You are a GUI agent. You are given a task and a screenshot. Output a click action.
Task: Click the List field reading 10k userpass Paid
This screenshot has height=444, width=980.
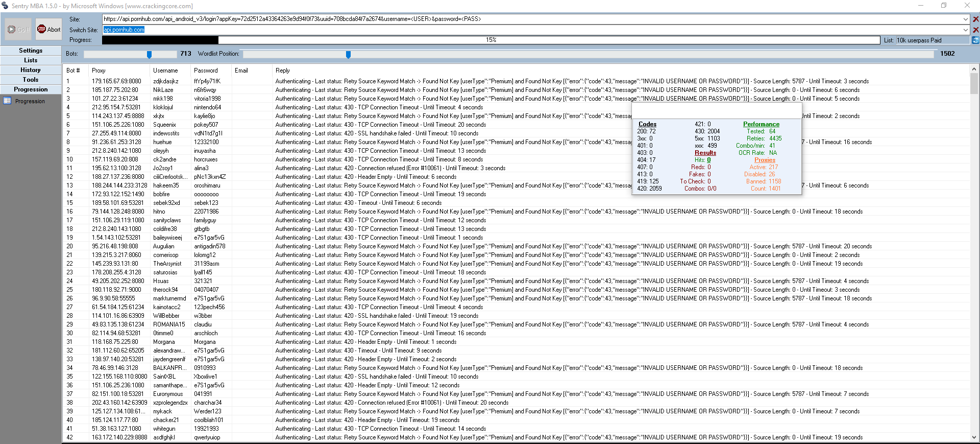click(x=933, y=40)
